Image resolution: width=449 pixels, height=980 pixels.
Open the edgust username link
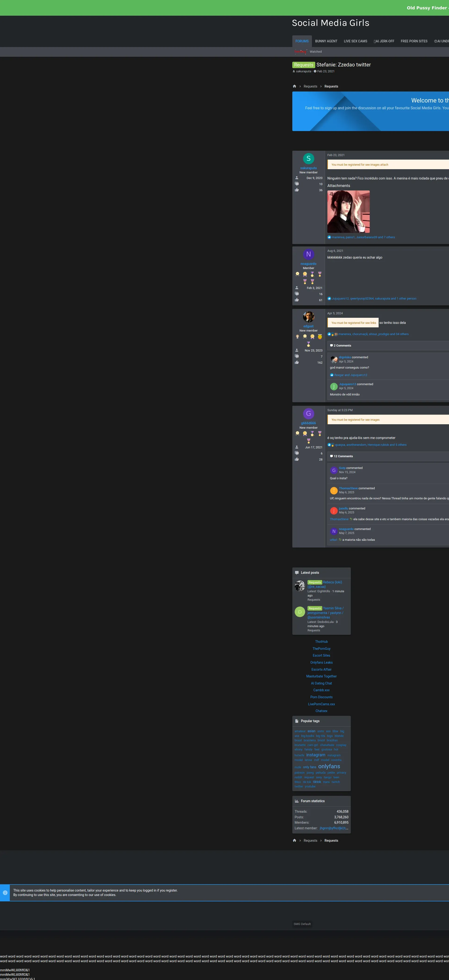pos(308,326)
